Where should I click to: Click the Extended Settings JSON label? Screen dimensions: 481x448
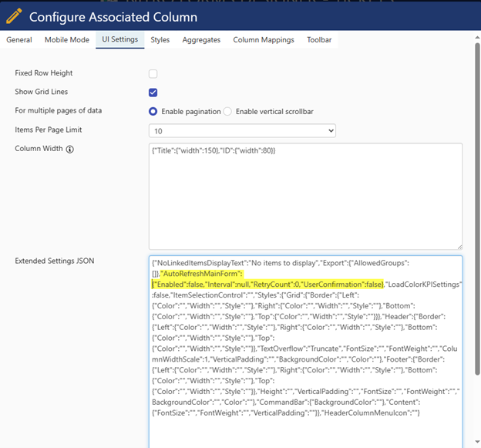pyautogui.click(x=54, y=261)
